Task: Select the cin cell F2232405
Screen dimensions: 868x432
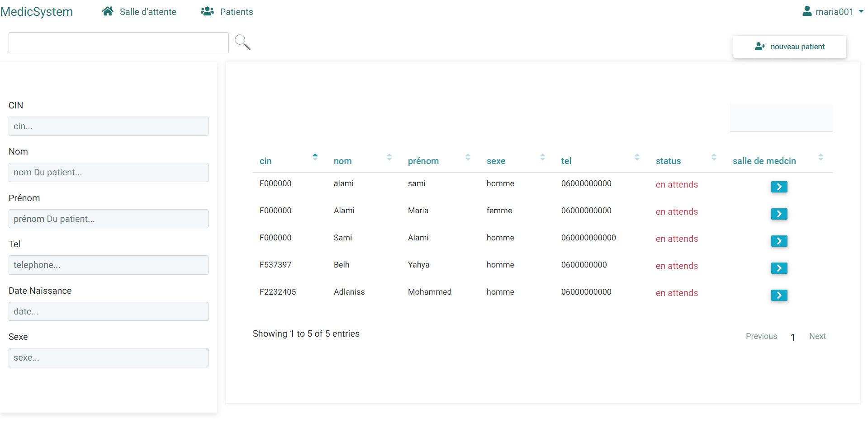Action: coord(278,292)
